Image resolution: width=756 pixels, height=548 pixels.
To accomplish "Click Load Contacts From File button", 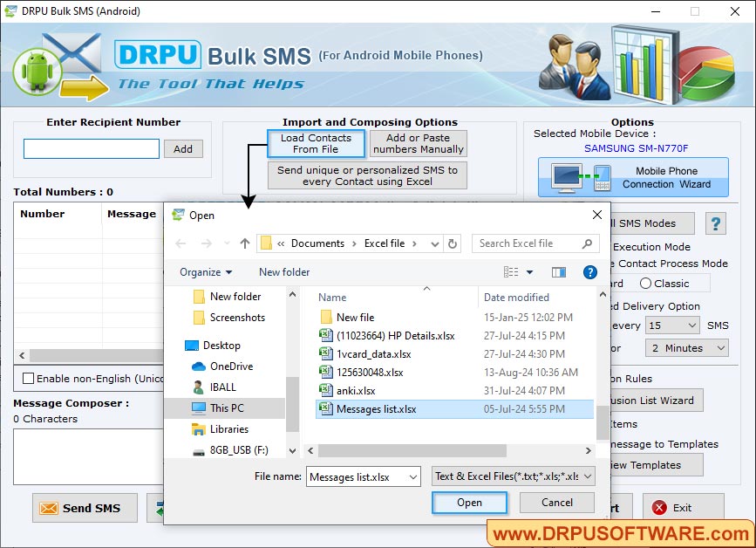I will [x=316, y=143].
